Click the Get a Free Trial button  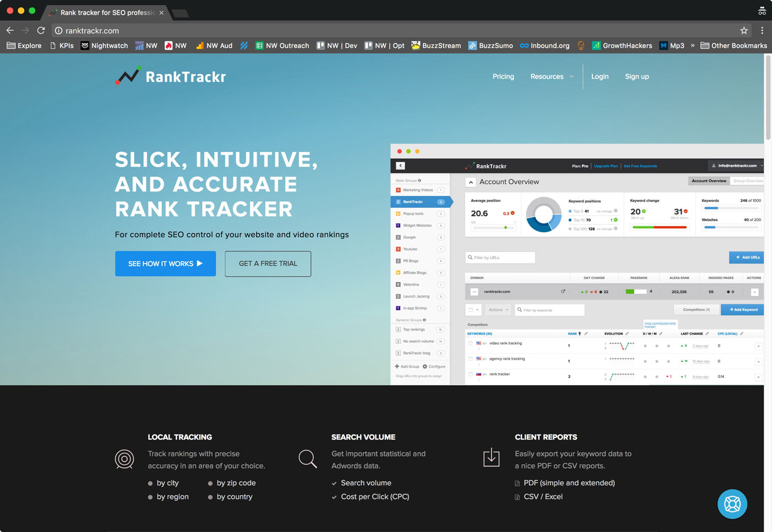click(x=268, y=264)
